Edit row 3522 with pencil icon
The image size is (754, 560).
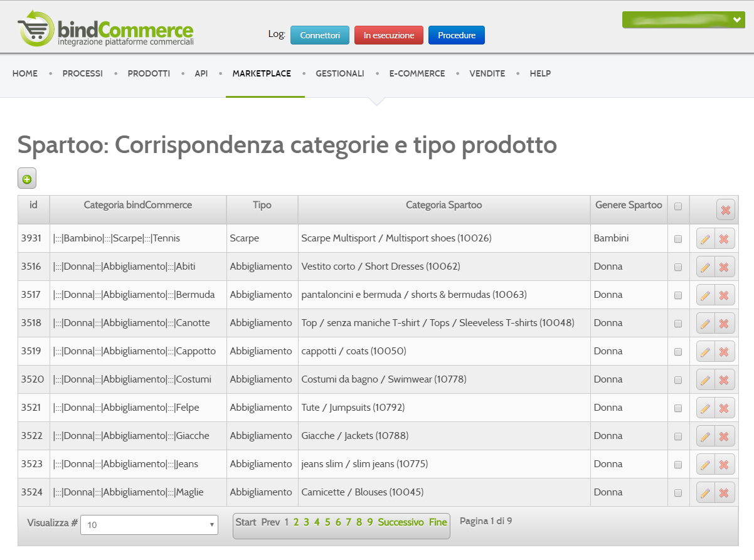click(x=705, y=436)
